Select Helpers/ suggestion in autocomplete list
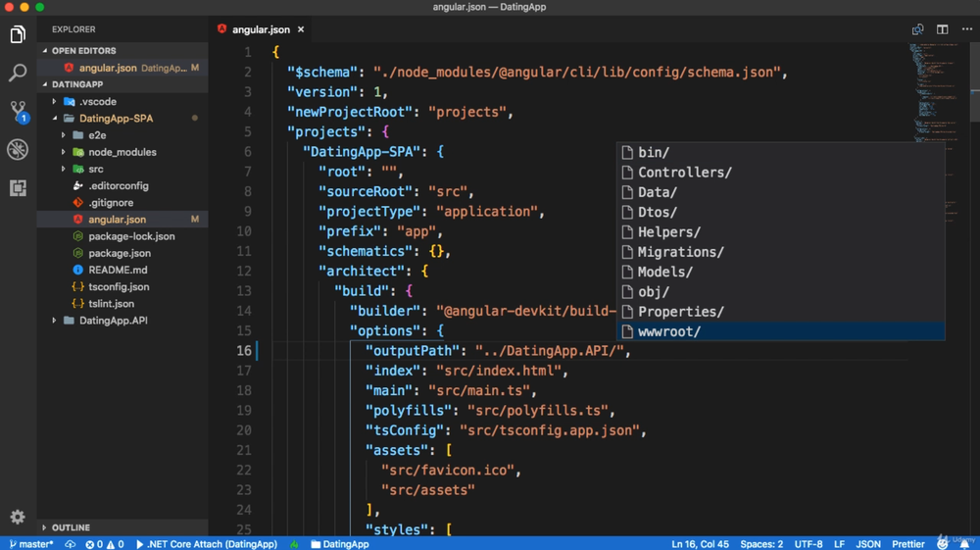980x550 pixels. click(x=781, y=232)
